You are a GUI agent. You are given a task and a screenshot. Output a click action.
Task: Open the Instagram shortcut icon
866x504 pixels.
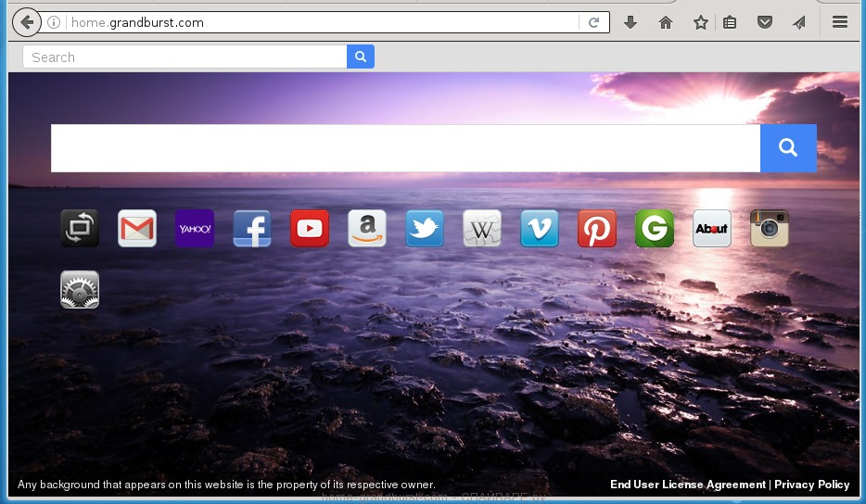point(770,229)
